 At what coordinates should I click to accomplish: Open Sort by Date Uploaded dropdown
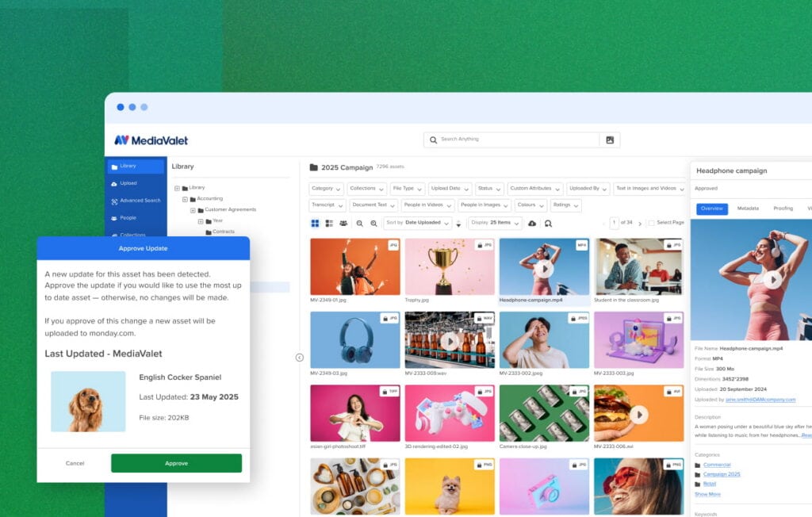click(417, 224)
